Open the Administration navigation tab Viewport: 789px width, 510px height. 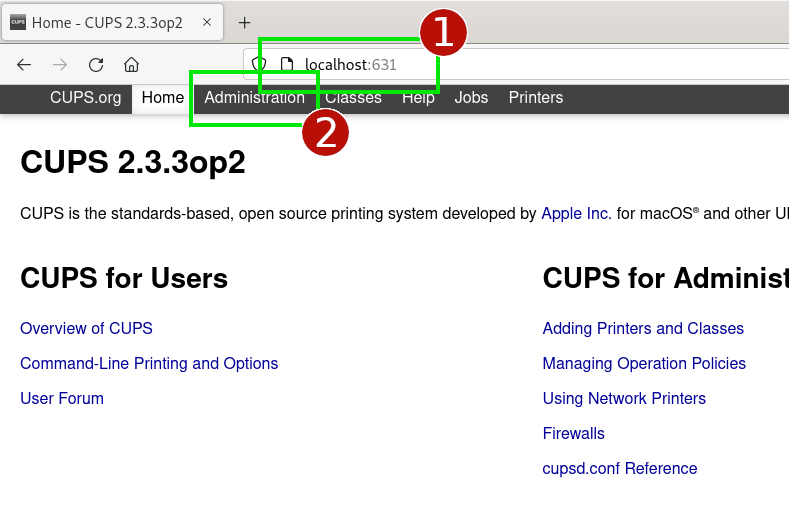(254, 98)
